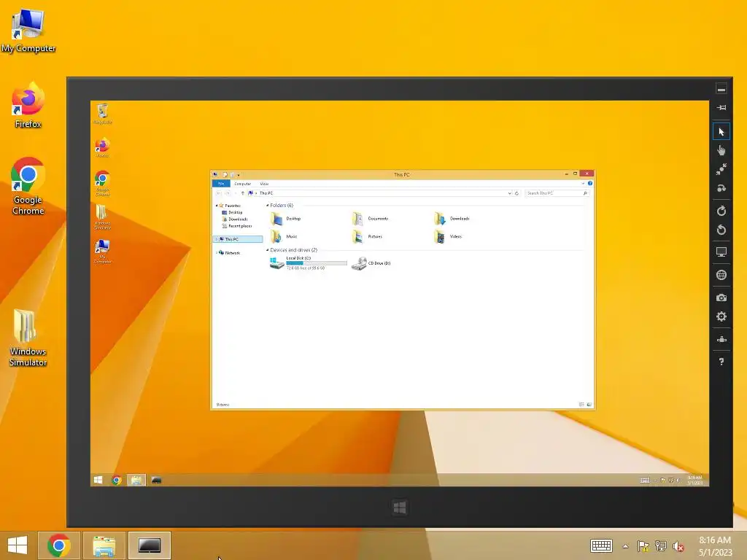
Task: Click simulator app icon in simulator taskbar
Action: tap(156, 480)
